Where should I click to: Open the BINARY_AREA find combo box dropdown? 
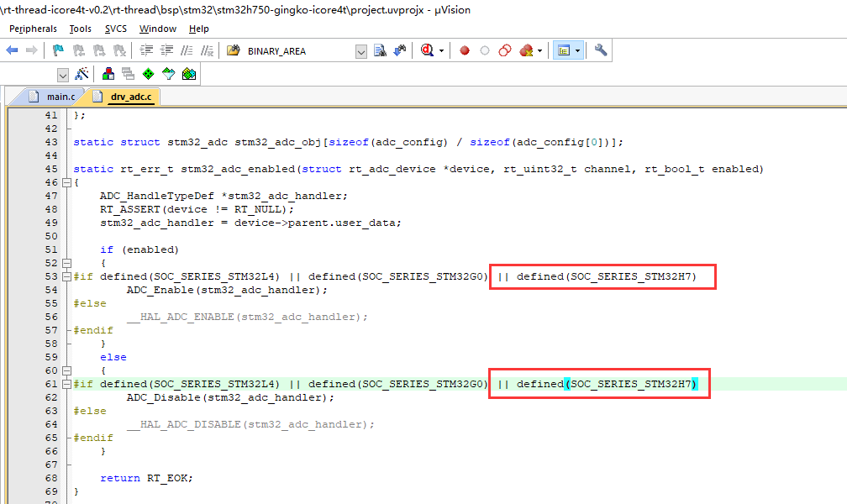click(x=361, y=51)
